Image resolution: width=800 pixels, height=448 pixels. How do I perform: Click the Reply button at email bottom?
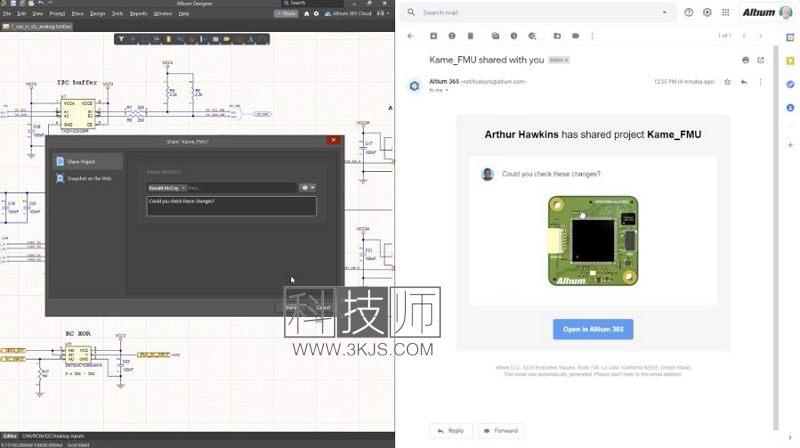click(x=451, y=431)
